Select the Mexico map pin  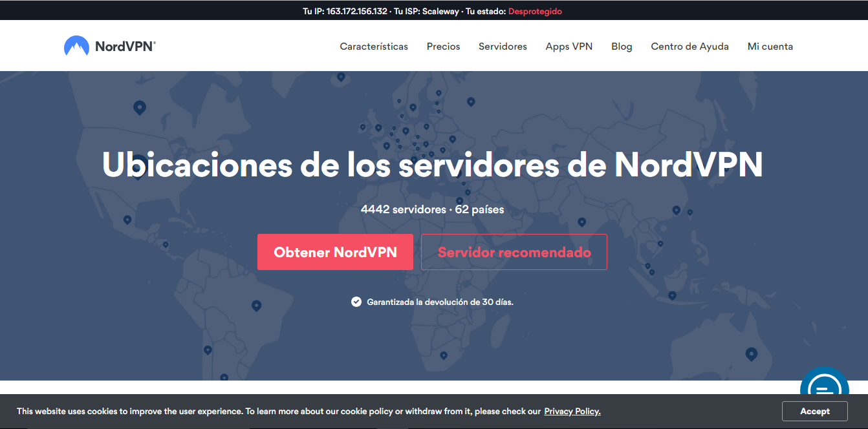pos(127,220)
